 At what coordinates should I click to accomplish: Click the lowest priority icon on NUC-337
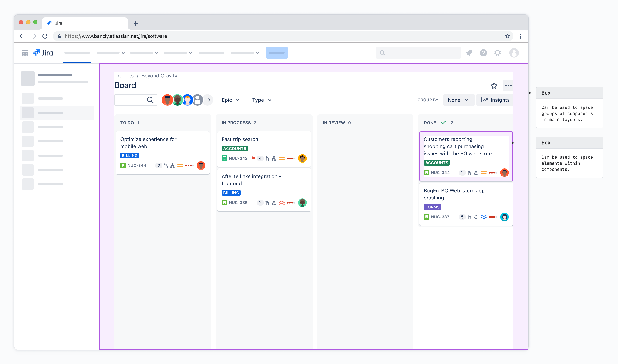(484, 217)
